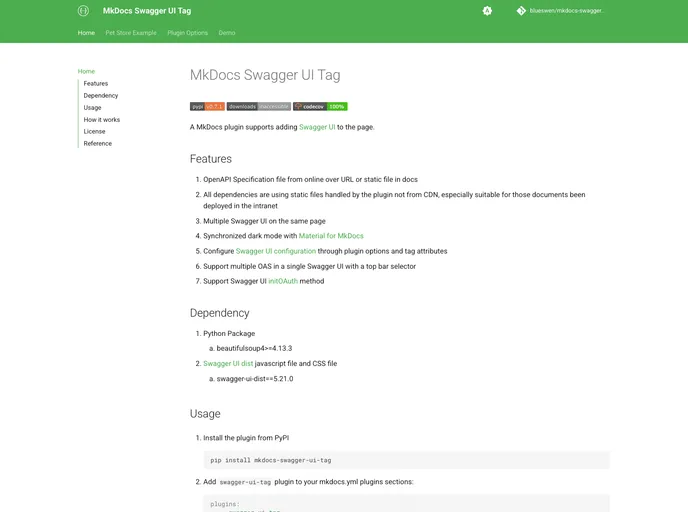This screenshot has width=688, height=512.
Task: Jump to Dependency in sidebar
Action: coord(101,96)
